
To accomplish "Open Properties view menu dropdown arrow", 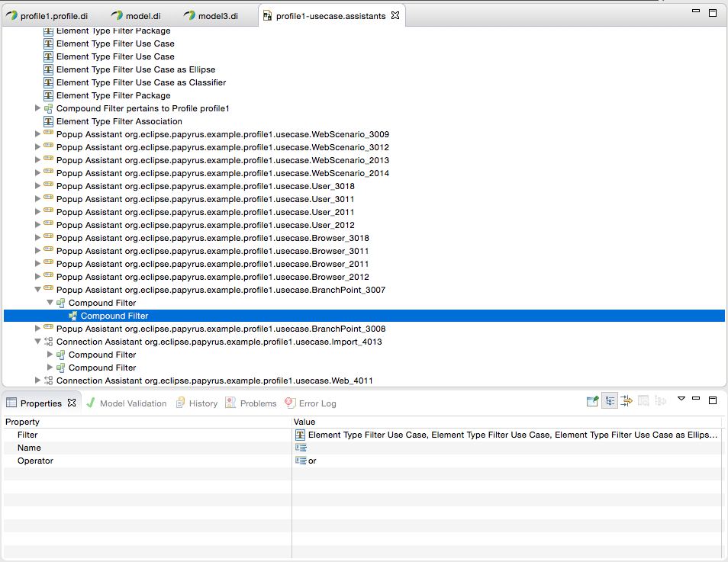I will (681, 399).
